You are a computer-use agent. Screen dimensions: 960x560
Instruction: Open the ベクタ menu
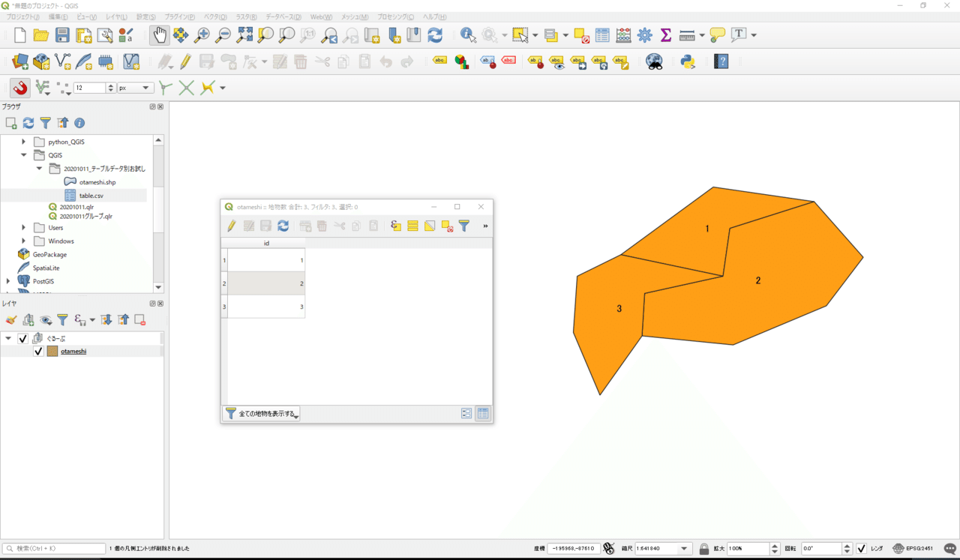(x=217, y=16)
